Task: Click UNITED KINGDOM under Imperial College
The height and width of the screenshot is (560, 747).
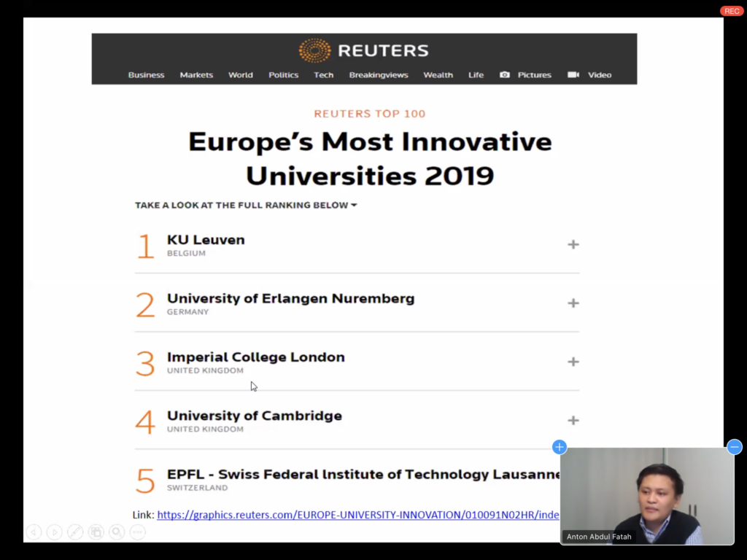Action: (x=205, y=370)
